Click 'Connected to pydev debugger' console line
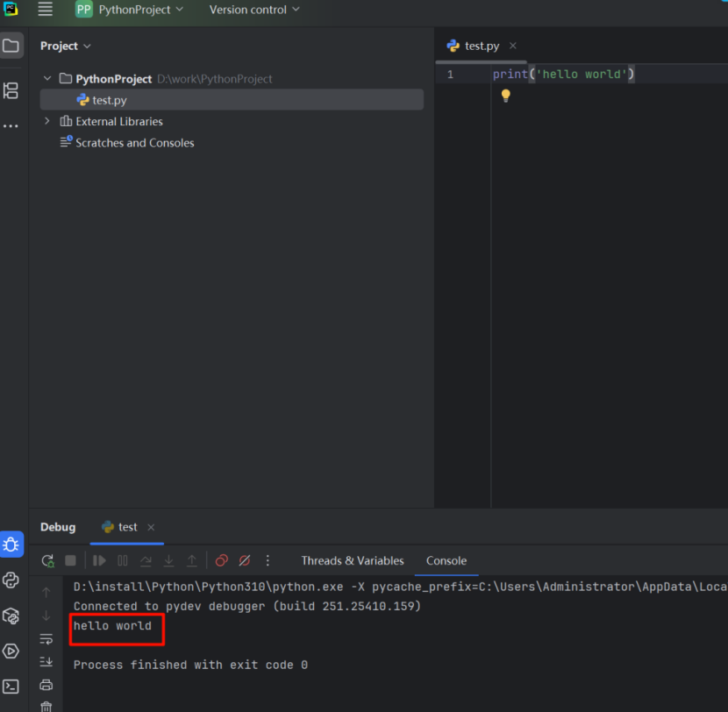 (246, 606)
